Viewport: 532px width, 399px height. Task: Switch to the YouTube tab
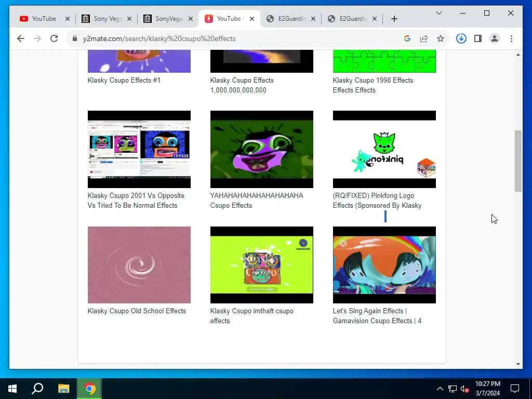[44, 19]
